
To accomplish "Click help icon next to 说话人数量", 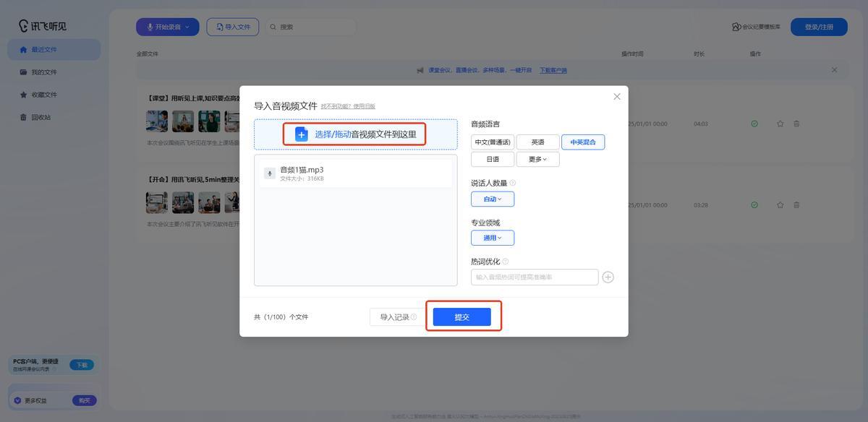I will point(513,183).
